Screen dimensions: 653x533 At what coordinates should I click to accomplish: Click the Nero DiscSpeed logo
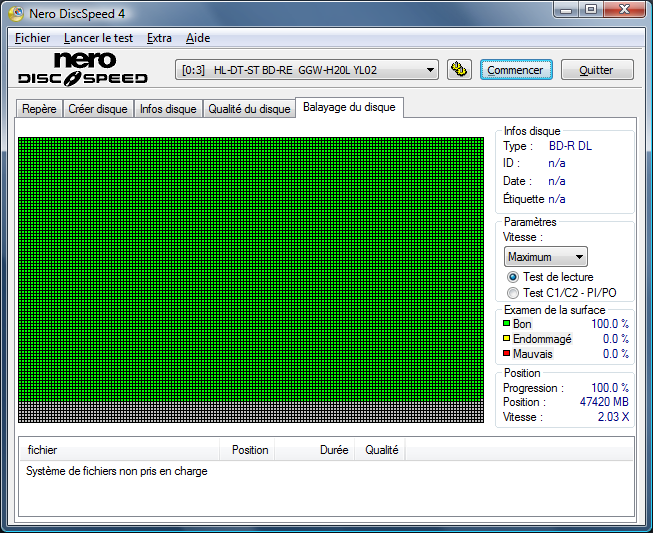click(x=83, y=69)
